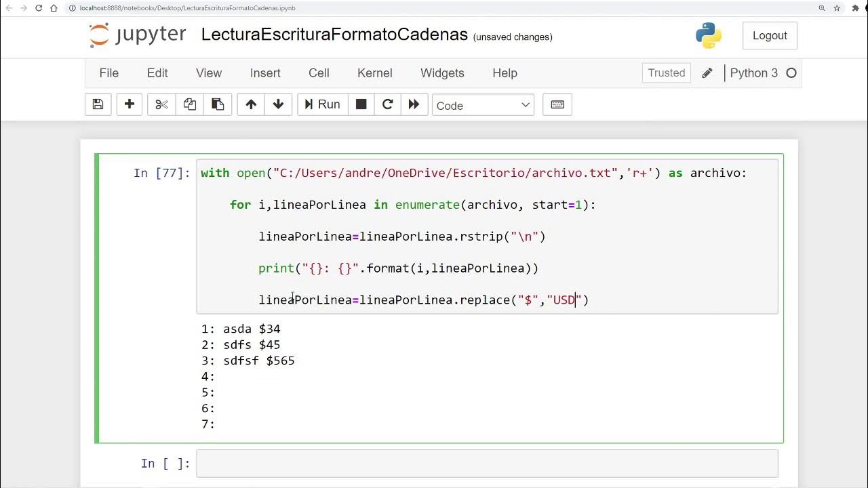Move selected cell up arrow
This screenshot has width=868, height=488.
pos(251,104)
